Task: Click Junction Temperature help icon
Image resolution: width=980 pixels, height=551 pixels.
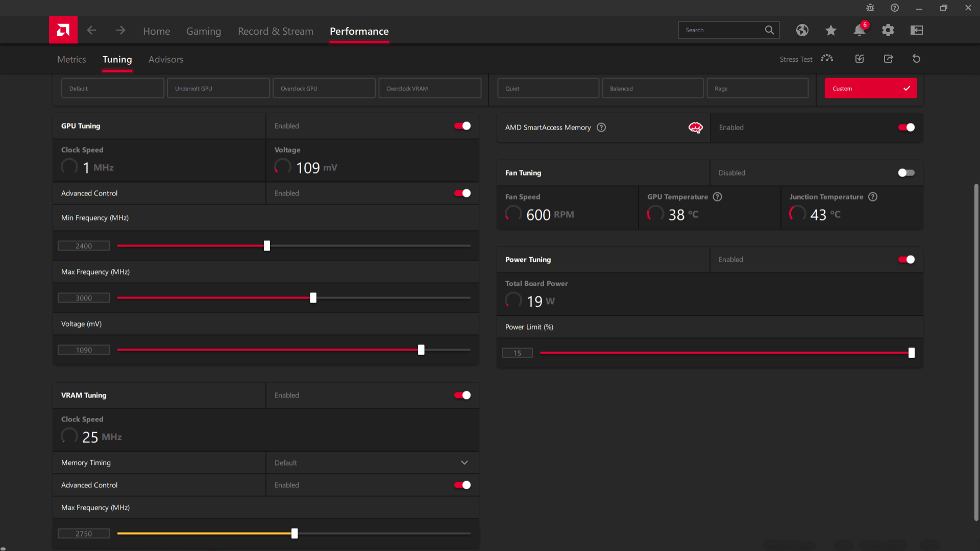Action: click(873, 197)
